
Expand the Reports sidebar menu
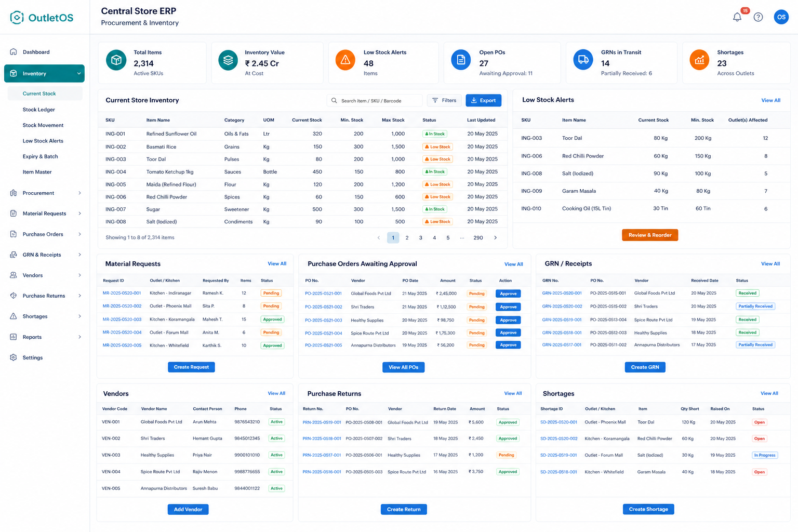(x=79, y=337)
